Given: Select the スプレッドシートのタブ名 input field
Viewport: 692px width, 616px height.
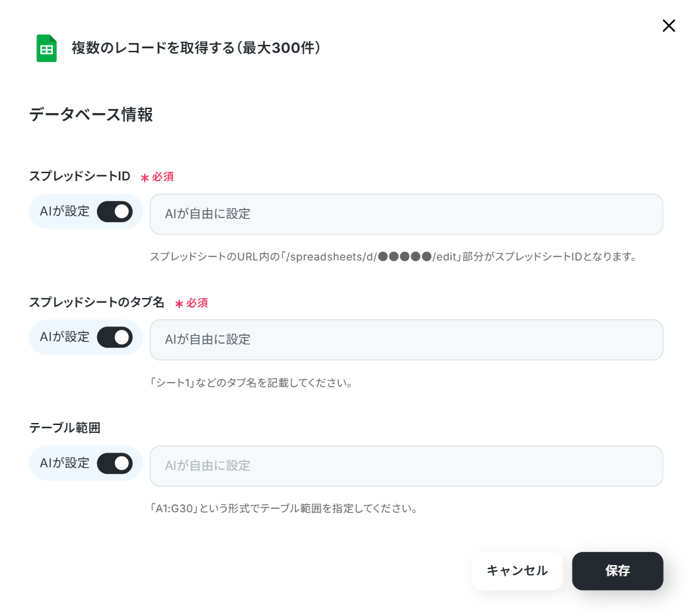Looking at the screenshot, I should (406, 340).
